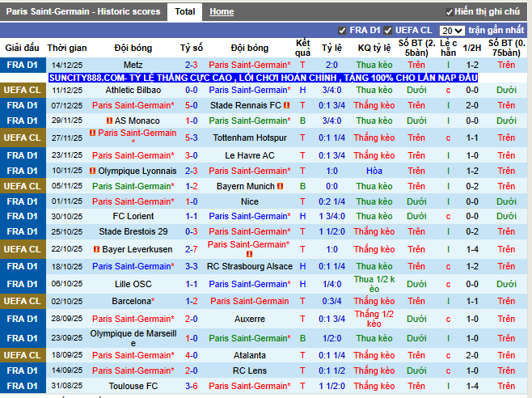Click UEFA CL label on Athletic Bilbao row
This screenshot has width=532, height=398.
click(23, 90)
